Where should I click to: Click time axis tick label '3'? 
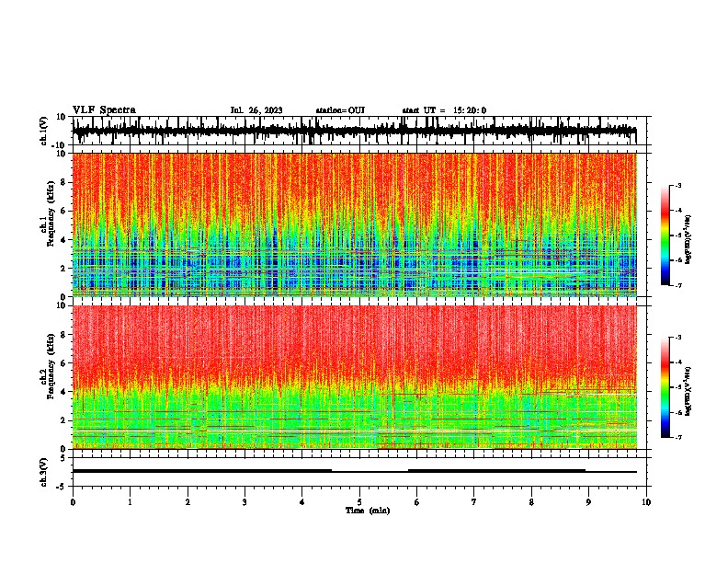tap(245, 502)
